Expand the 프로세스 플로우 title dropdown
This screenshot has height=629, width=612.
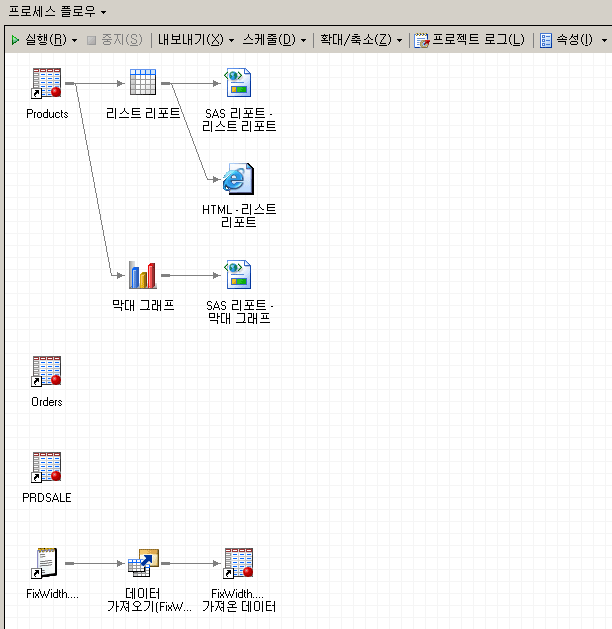[x=104, y=11]
